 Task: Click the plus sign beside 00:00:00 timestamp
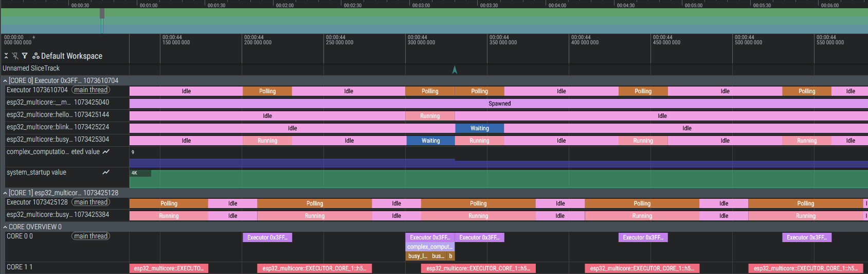[34, 37]
